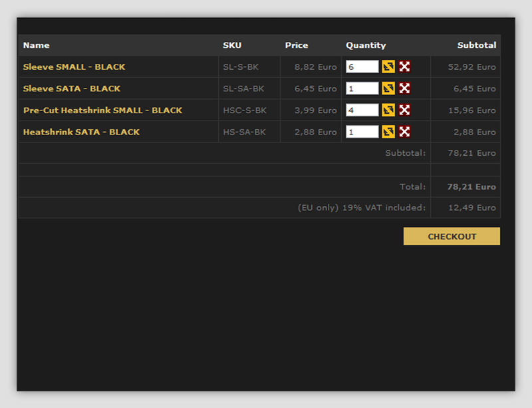Viewport: 532px width, 408px height.
Task: Select the Sleeve SATA quantity input box
Action: point(362,89)
